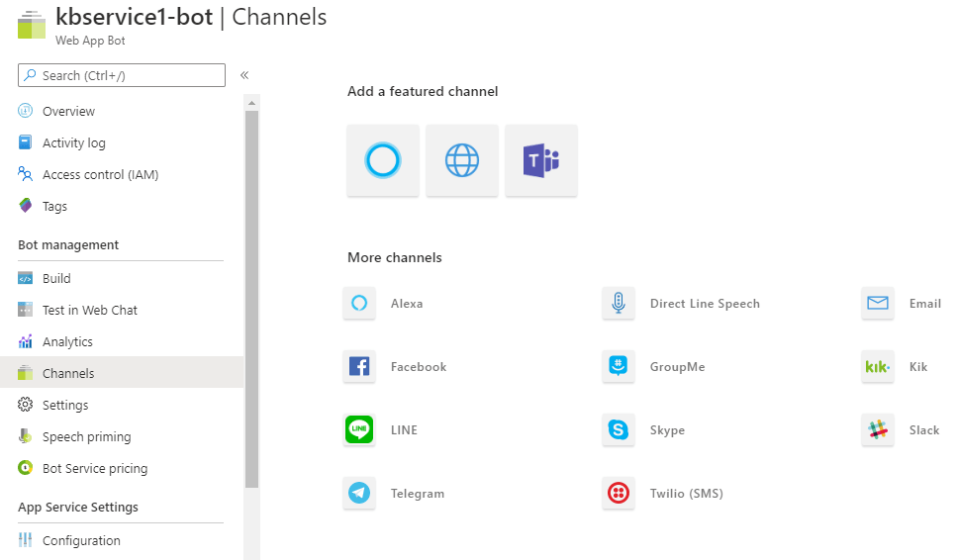Select the Skype channel label
The width and height of the screenshot is (958, 560).
pos(667,430)
